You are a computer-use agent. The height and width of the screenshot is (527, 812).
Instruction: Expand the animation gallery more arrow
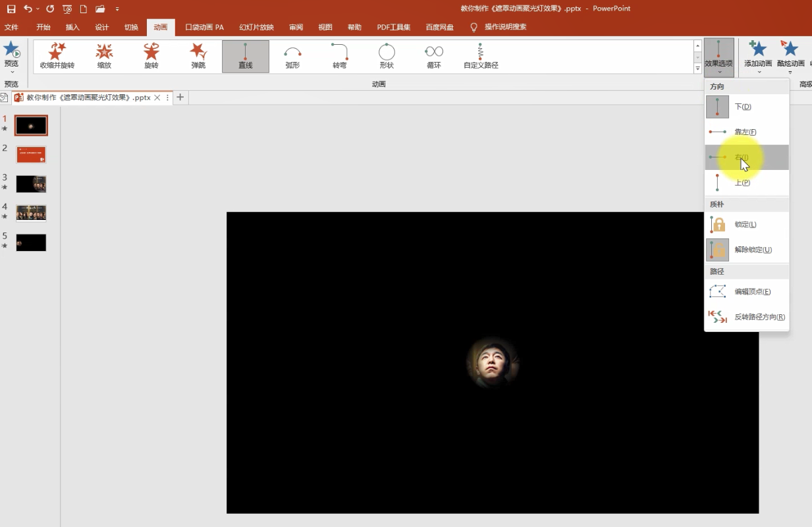[698, 69]
